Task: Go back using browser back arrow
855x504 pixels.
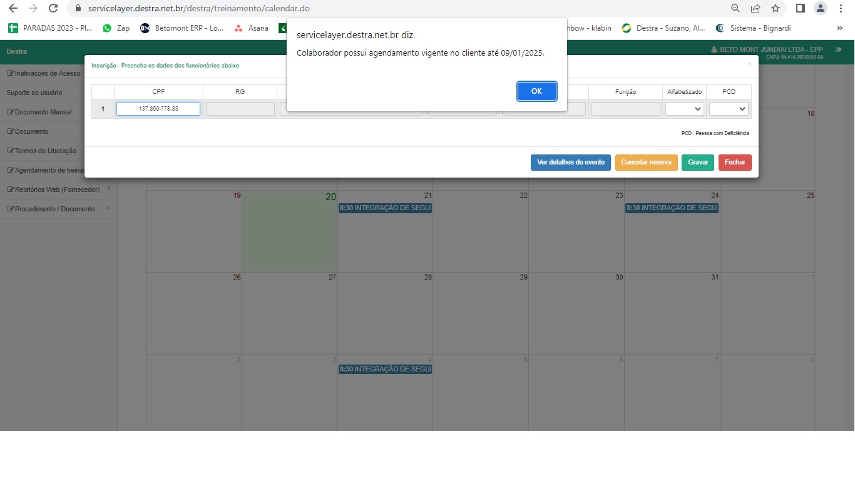Action: pyautogui.click(x=13, y=9)
